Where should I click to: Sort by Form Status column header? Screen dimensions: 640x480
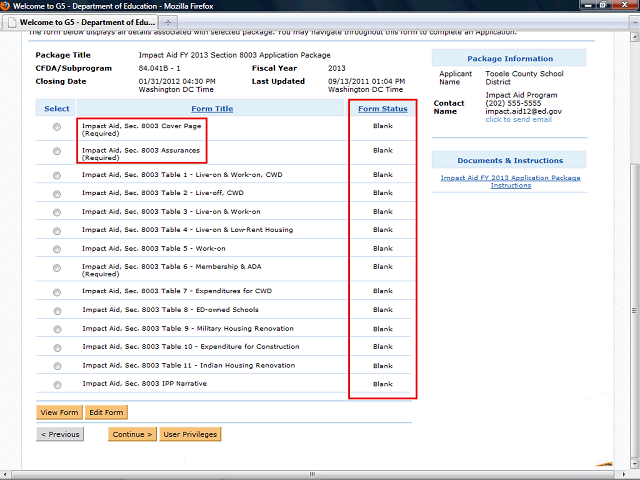pos(383,109)
